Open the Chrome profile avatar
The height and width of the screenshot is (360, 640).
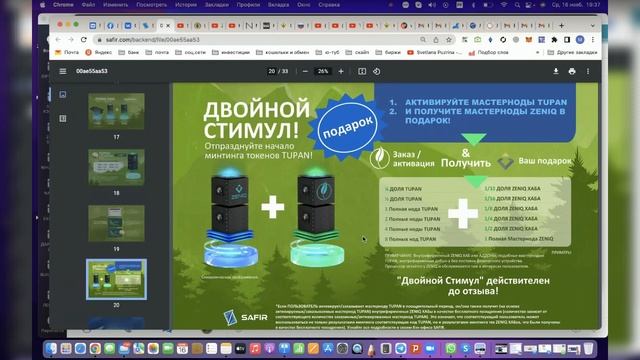tap(580, 40)
